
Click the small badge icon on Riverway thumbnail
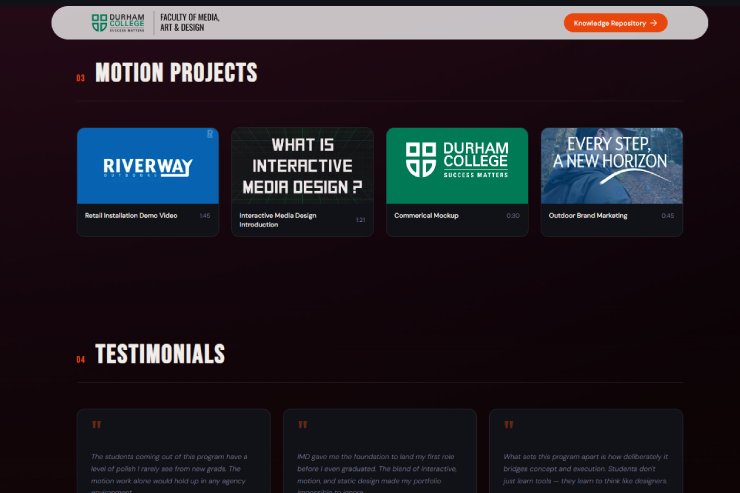(210, 134)
